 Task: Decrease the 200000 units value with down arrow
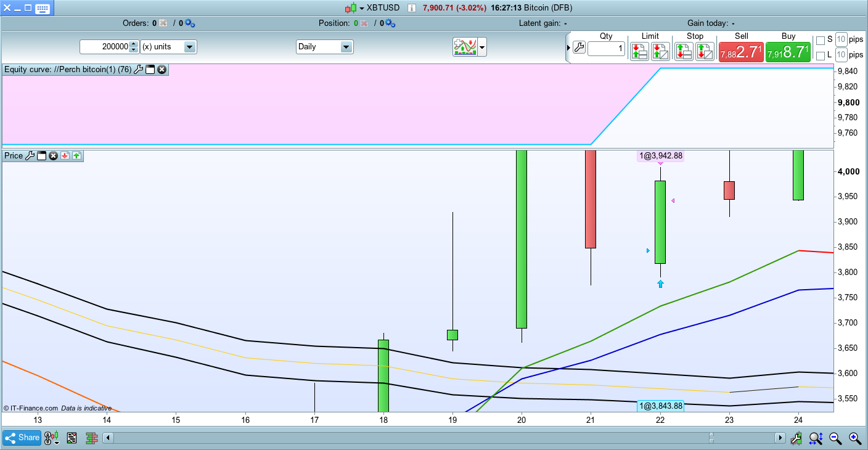point(134,51)
